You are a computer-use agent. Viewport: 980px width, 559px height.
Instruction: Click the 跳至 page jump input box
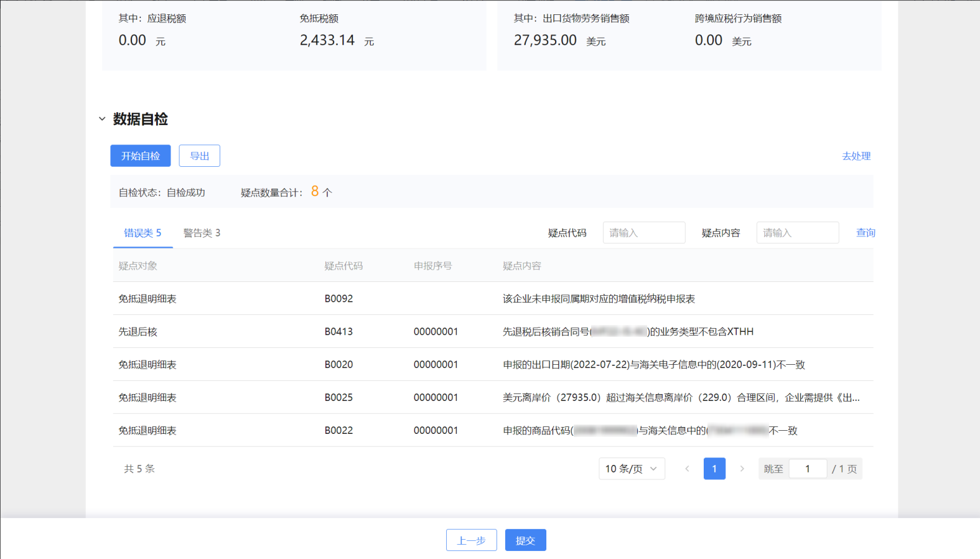coord(807,469)
